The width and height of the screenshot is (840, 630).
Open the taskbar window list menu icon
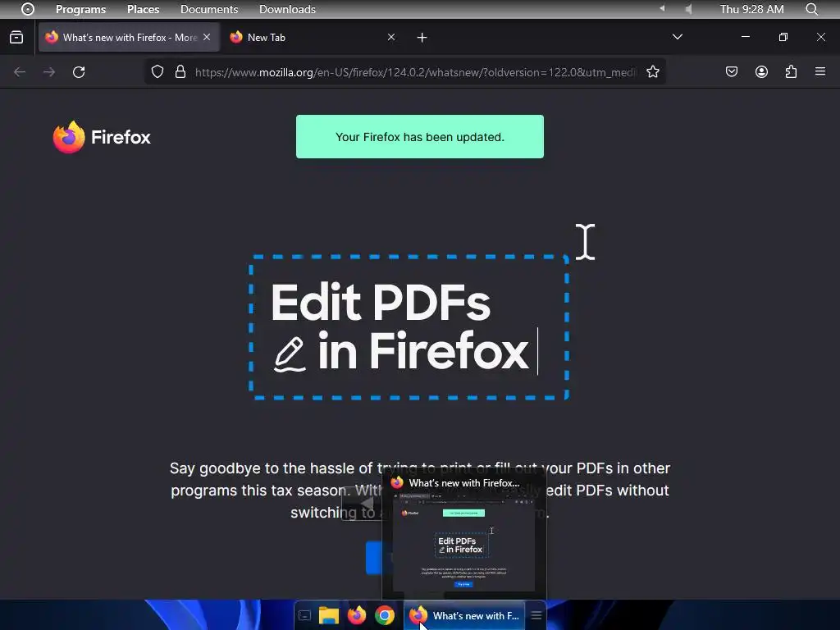click(536, 615)
